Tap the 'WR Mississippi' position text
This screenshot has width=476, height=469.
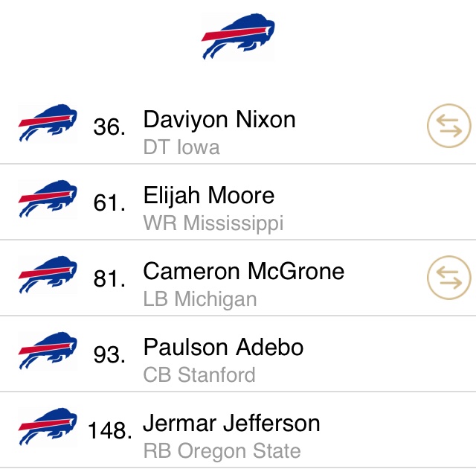coord(213,223)
